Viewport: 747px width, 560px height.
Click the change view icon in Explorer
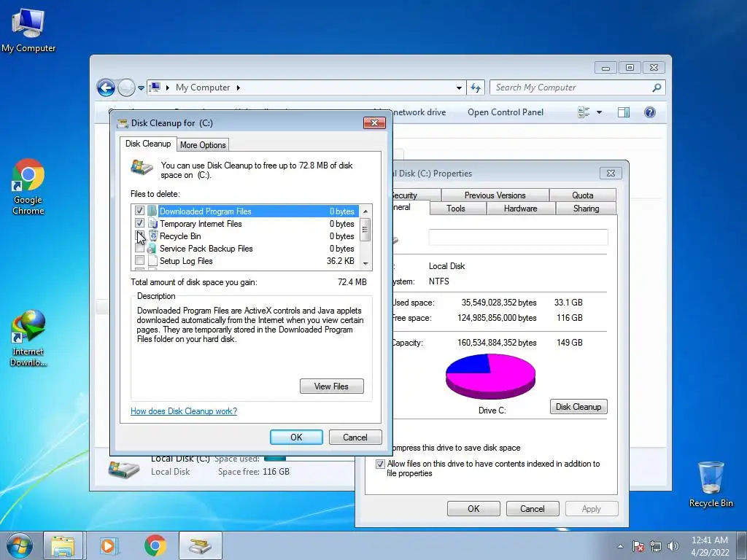[x=584, y=112]
